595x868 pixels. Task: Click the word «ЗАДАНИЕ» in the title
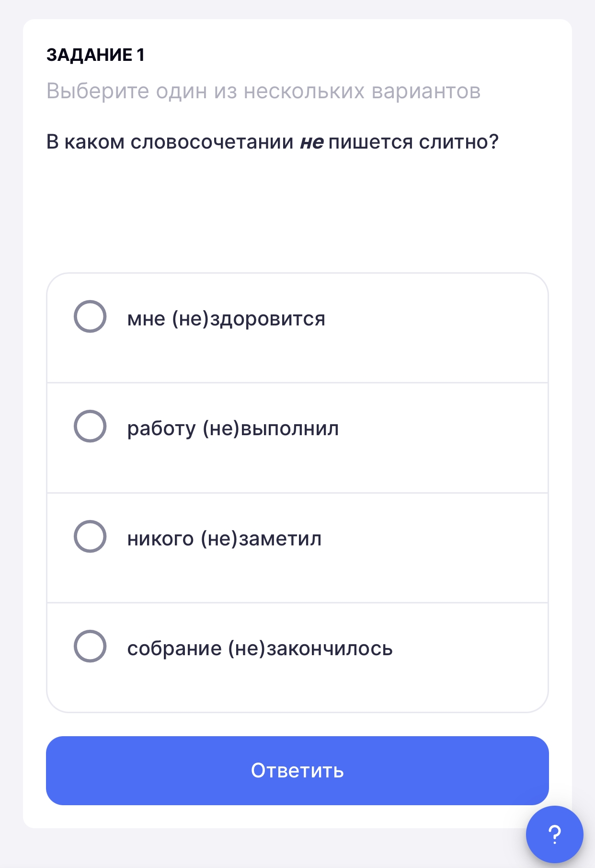coord(90,55)
